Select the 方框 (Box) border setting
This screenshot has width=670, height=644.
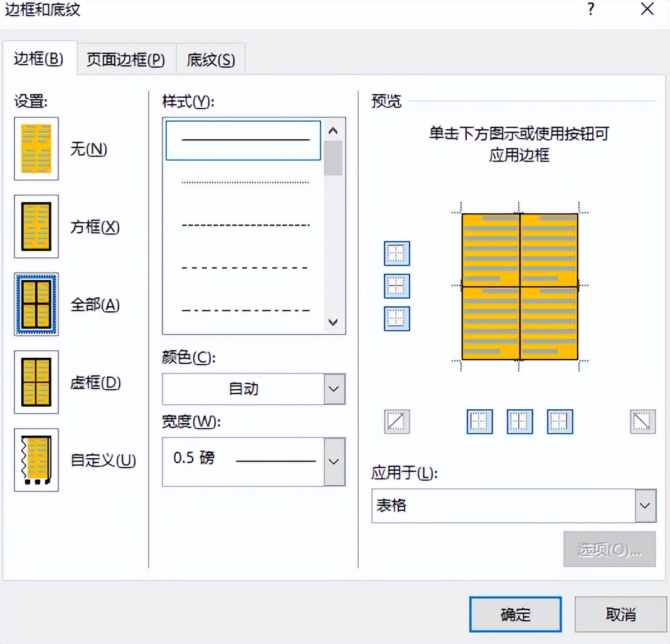pyautogui.click(x=36, y=227)
